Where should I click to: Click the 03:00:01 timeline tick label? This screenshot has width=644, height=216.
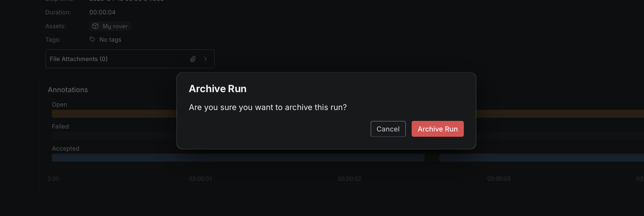click(200, 179)
